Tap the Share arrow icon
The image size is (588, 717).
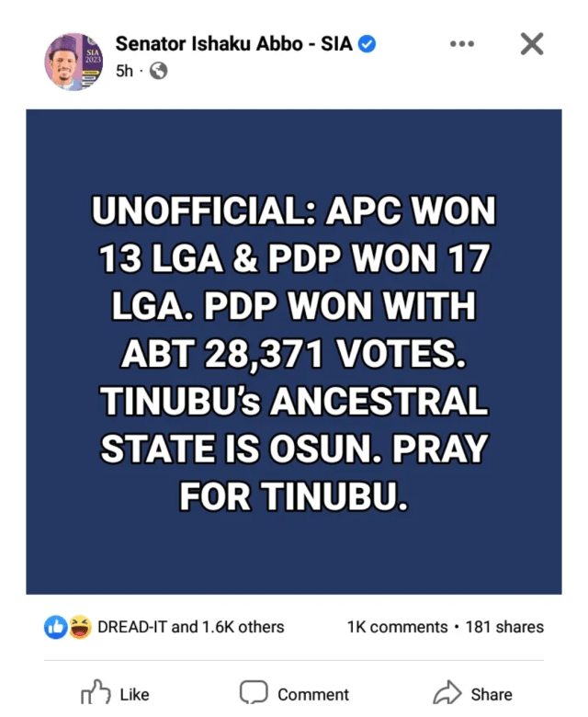click(x=447, y=693)
